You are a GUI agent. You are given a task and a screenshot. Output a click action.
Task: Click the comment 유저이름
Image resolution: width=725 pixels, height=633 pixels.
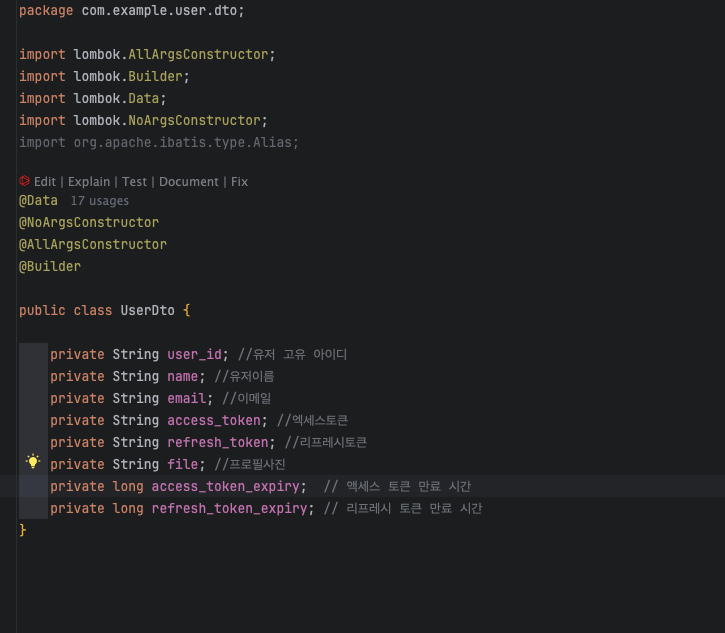click(244, 376)
